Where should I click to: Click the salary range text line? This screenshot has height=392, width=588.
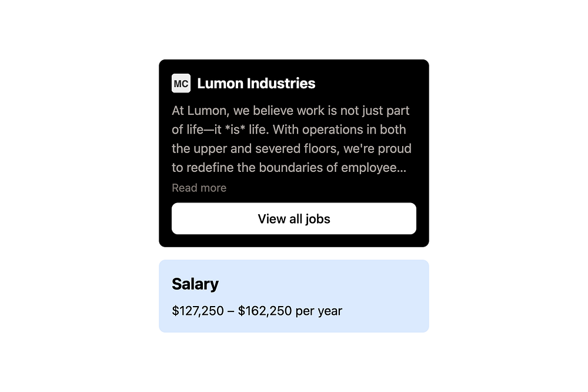257,311
